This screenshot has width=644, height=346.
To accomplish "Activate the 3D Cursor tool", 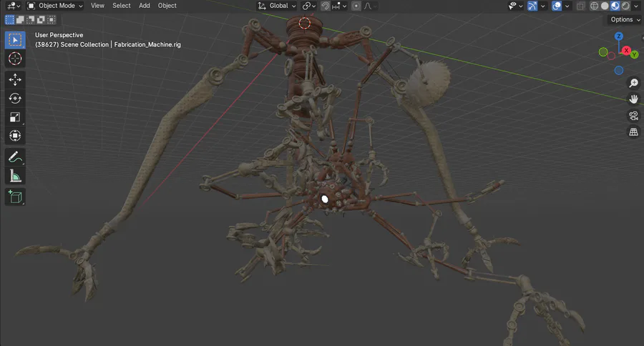I will (x=15, y=59).
